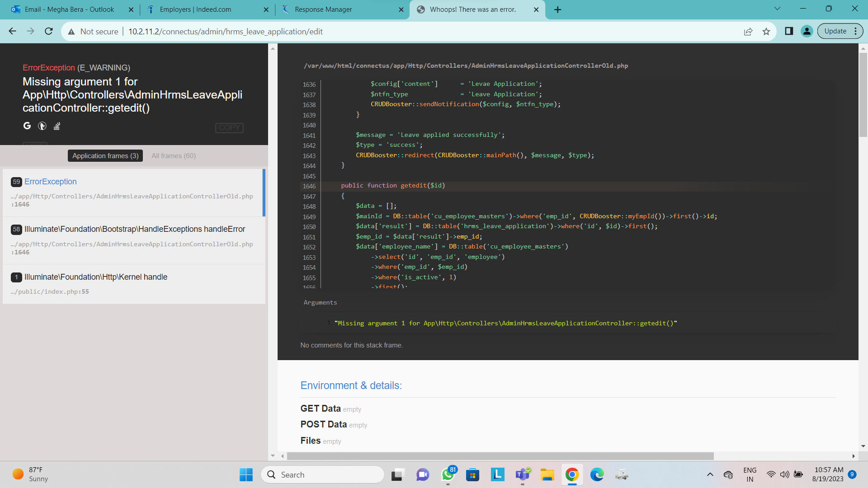The height and width of the screenshot is (488, 868).
Task: Click the horizontal scrollbar at page bottom
Action: [500, 456]
